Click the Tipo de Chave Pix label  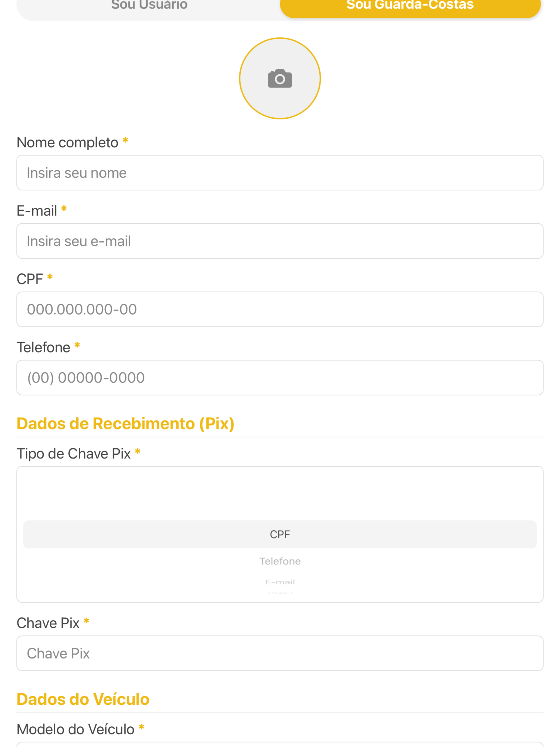click(x=74, y=454)
